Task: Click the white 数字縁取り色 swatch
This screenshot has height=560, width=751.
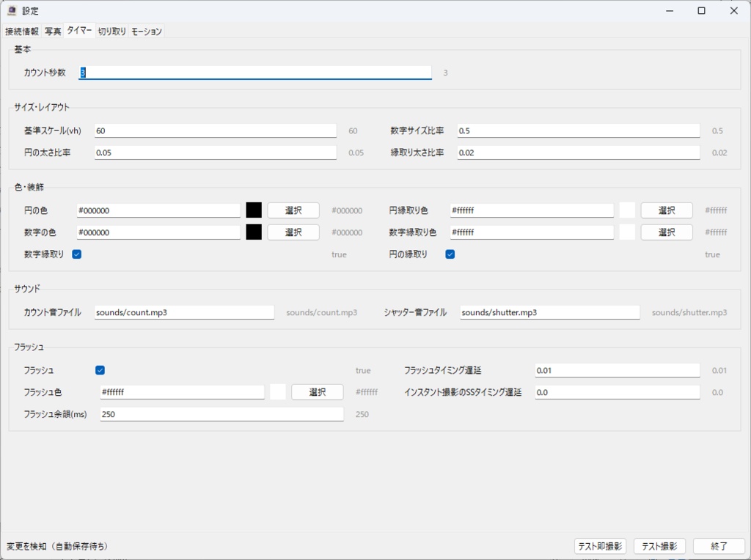Action: [x=627, y=232]
